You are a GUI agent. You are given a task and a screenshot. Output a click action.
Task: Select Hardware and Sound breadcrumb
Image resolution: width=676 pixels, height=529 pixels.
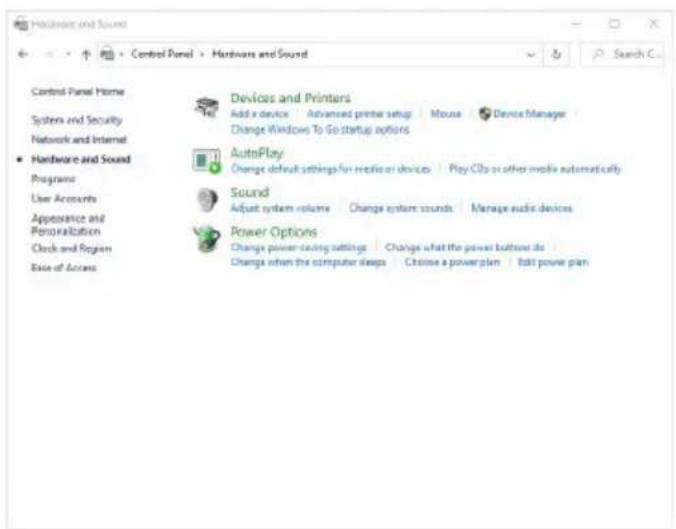(260, 54)
